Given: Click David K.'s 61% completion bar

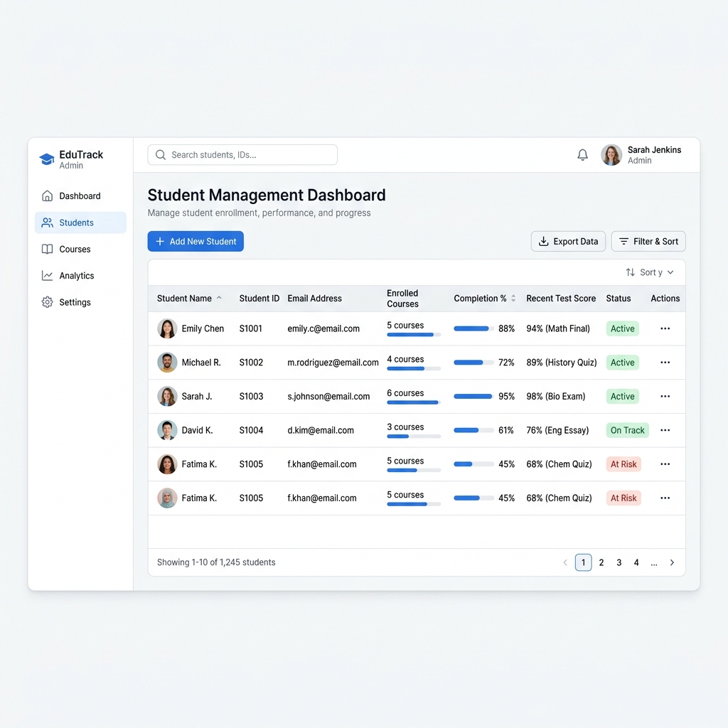Looking at the screenshot, I should (x=473, y=430).
